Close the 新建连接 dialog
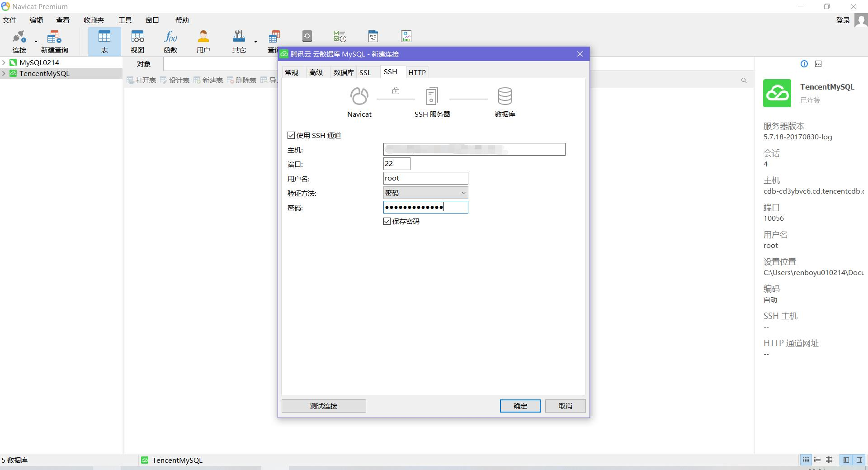The width and height of the screenshot is (868, 470). (580, 54)
